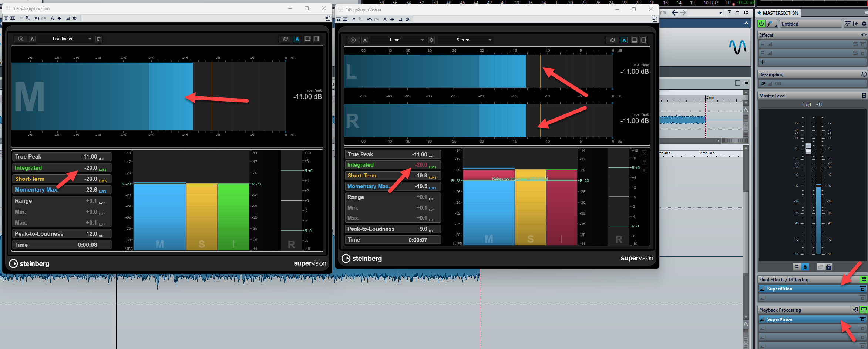Open the microphone monitoring dropdown in Master Section
The height and width of the screenshot is (349, 868).
772,24
